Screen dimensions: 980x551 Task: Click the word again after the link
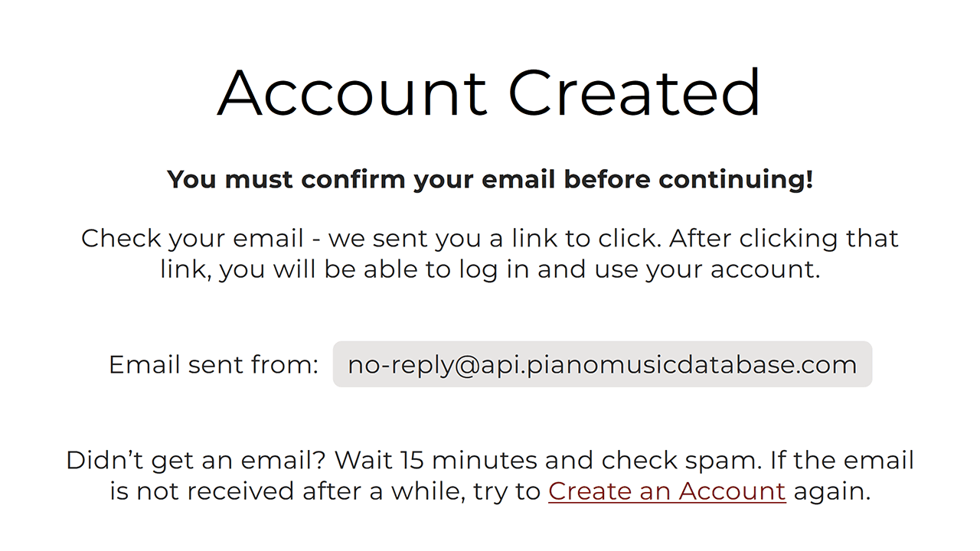tap(832, 491)
